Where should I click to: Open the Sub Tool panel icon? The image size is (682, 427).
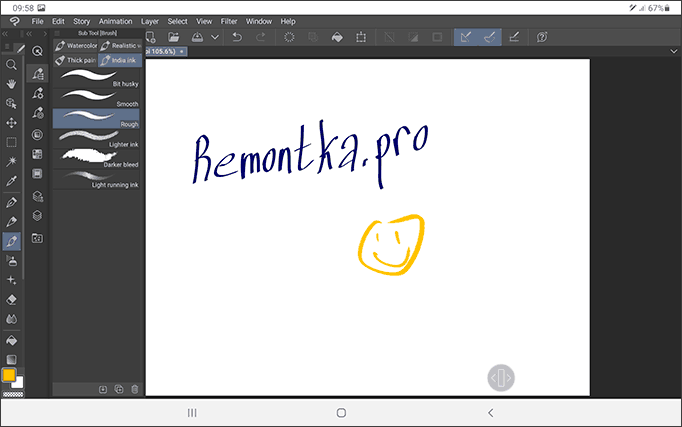[37, 73]
